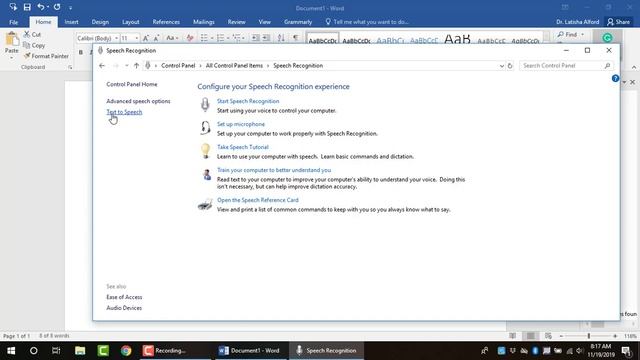Start Speech Recognition link
This screenshot has height=360, width=640.
[x=248, y=101]
